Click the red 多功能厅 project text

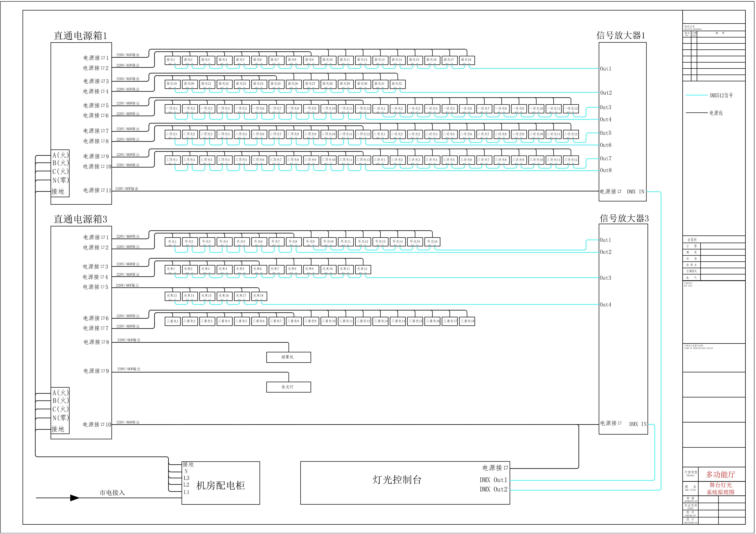click(720, 474)
